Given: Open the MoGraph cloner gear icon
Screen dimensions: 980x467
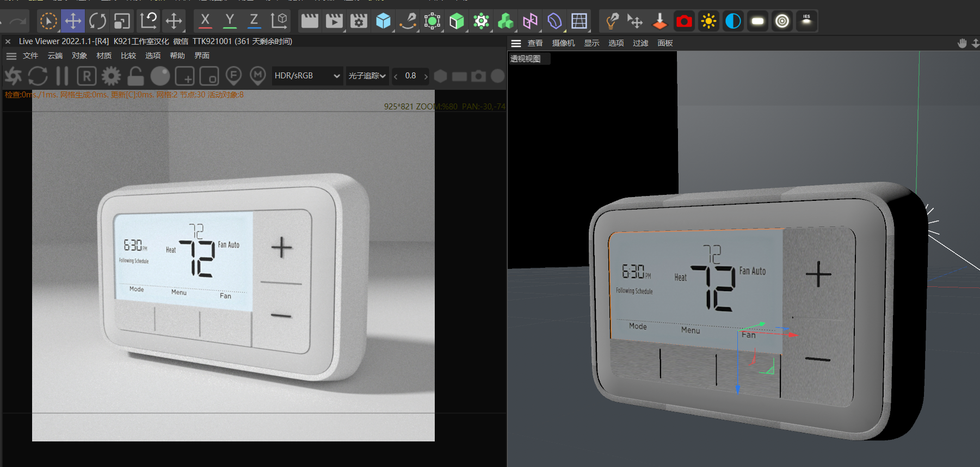Looking at the screenshot, I should tap(481, 21).
